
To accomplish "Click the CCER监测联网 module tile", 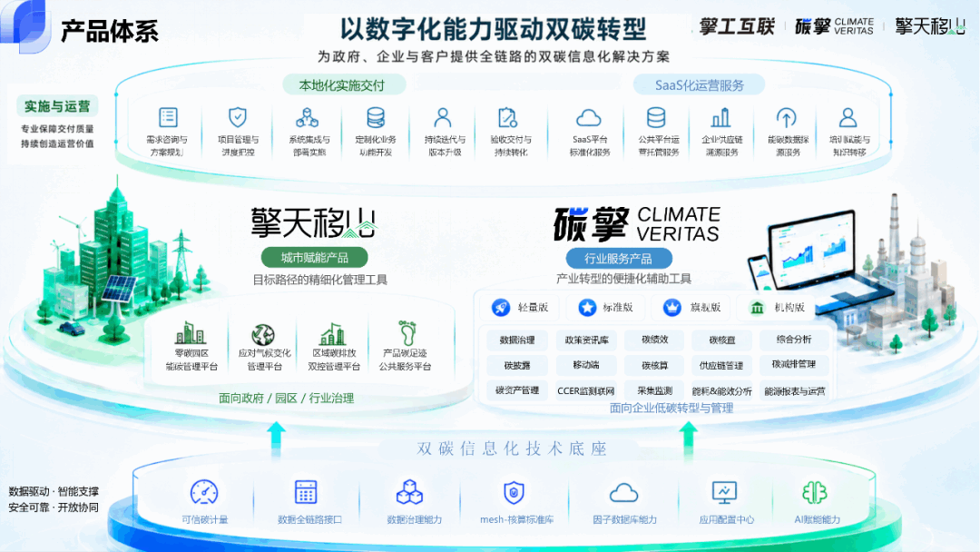I will [x=586, y=390].
